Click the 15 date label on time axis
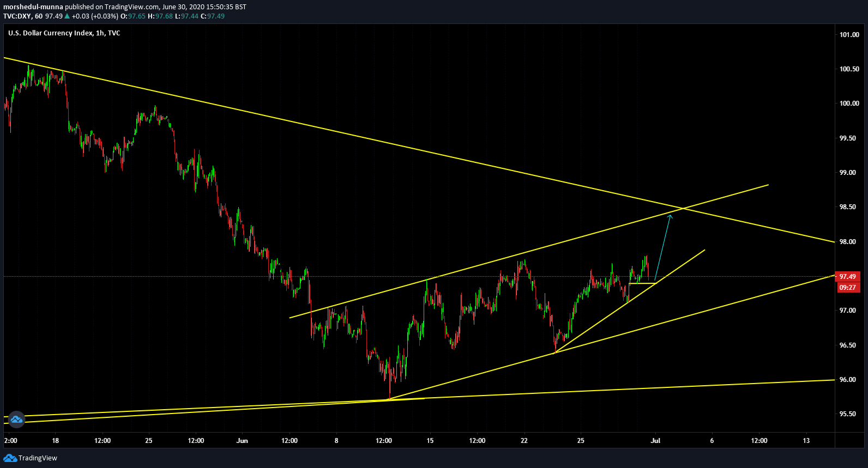 tap(430, 441)
